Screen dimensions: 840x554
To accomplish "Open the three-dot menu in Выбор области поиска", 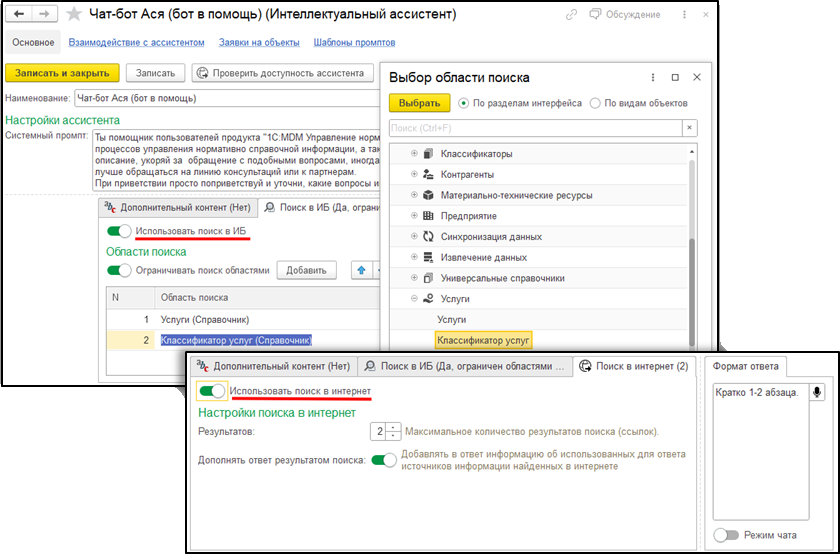I will pyautogui.click(x=653, y=77).
